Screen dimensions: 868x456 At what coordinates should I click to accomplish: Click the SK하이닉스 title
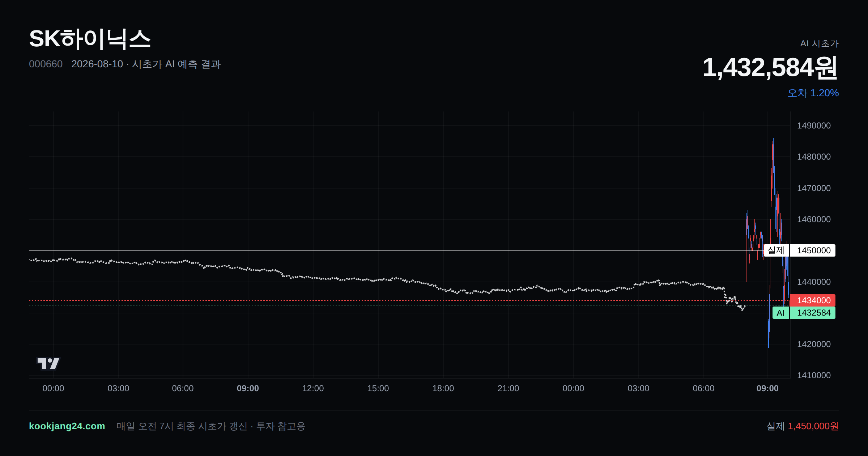pyautogui.click(x=90, y=39)
